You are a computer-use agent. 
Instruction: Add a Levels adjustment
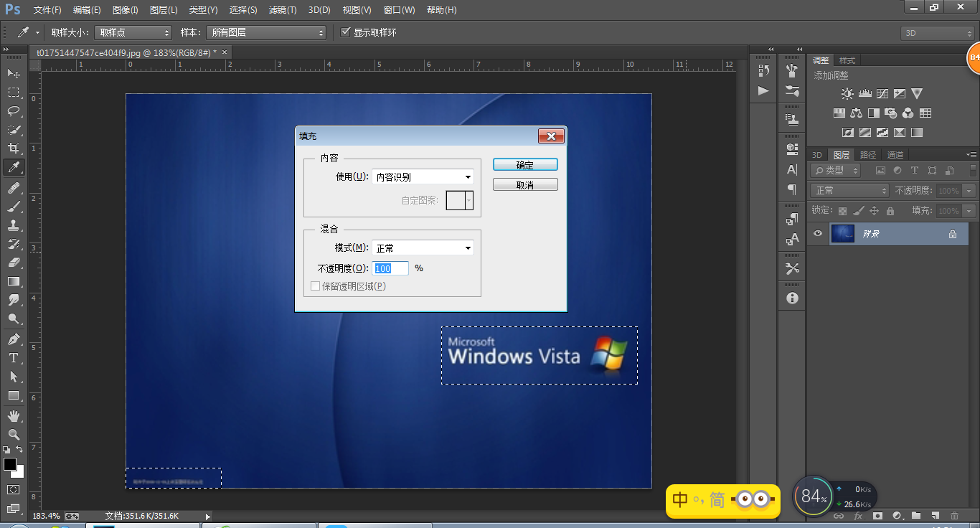pyautogui.click(x=865, y=93)
